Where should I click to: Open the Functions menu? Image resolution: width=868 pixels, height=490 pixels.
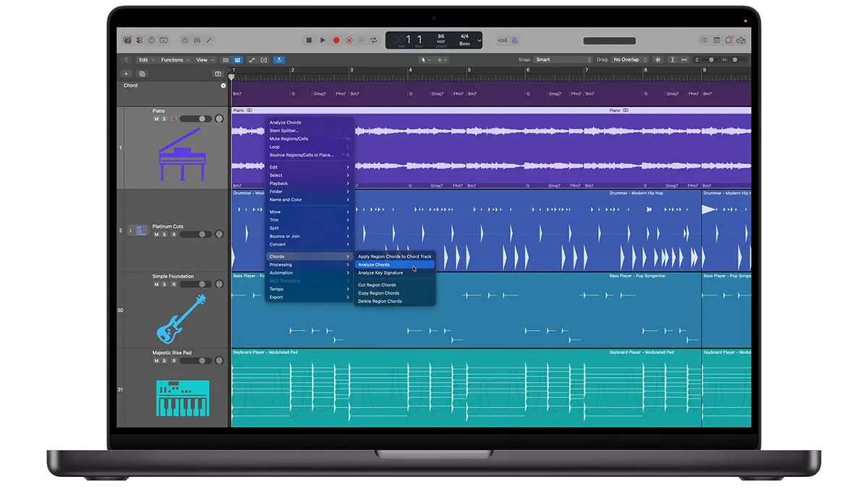coord(174,60)
